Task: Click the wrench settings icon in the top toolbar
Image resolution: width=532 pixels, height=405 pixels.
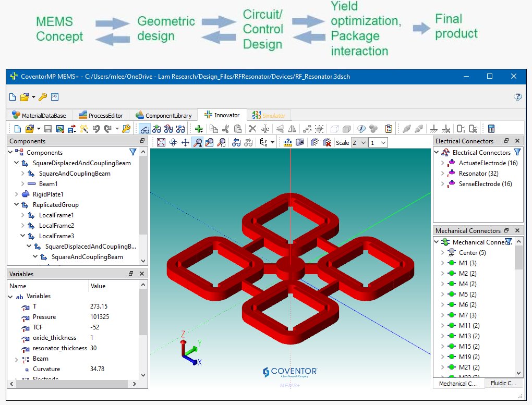Action: [43, 97]
